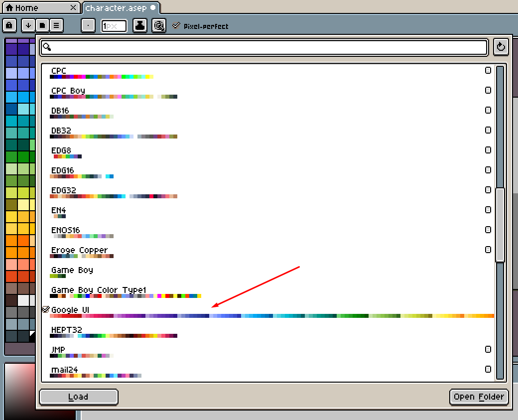The height and width of the screenshot is (420, 518).
Task: Pick the salmon pink swatch in color bar
Action: pyautogui.click(x=11, y=265)
